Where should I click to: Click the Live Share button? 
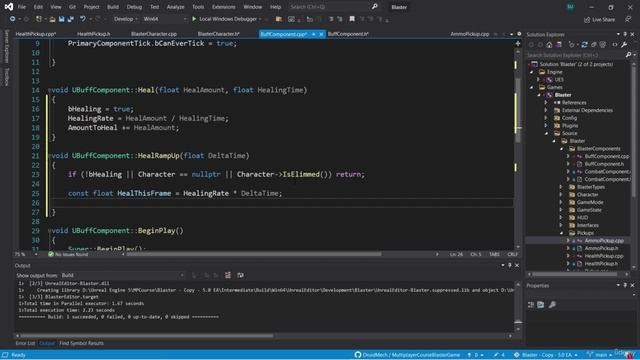[x=599, y=19]
